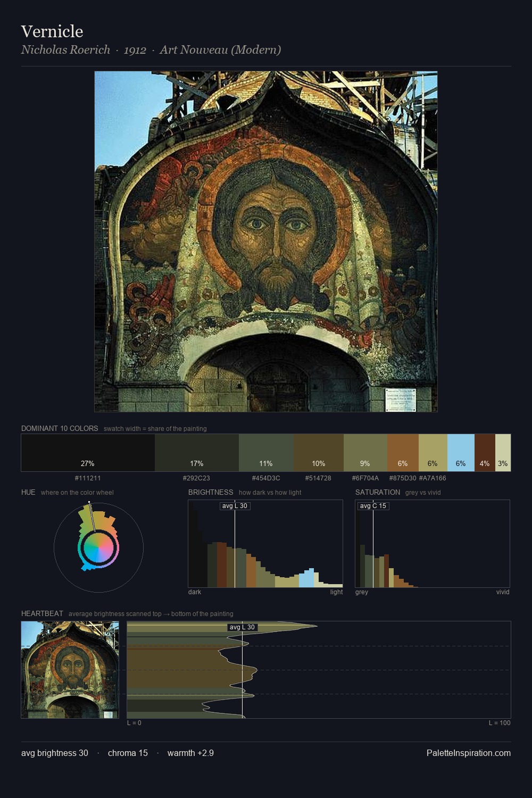Viewport: 532px width, 798px height.
Task: Click the hue color wheel
Action: pos(98,547)
